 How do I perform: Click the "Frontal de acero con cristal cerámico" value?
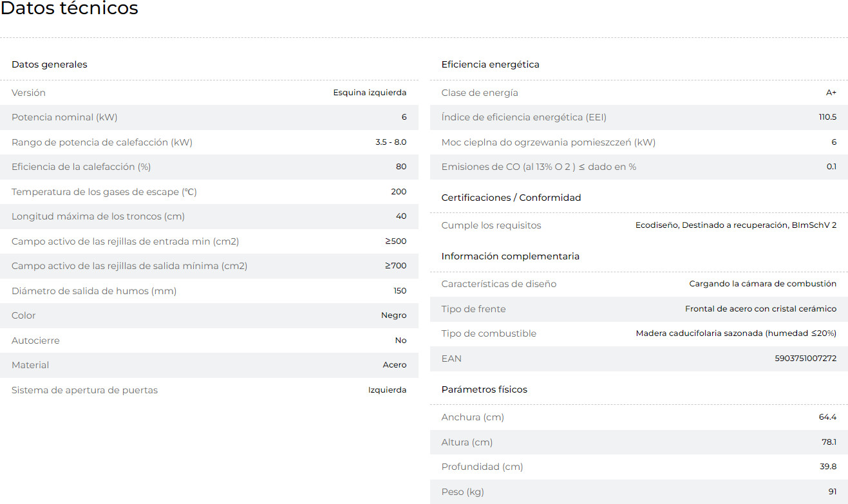click(760, 309)
